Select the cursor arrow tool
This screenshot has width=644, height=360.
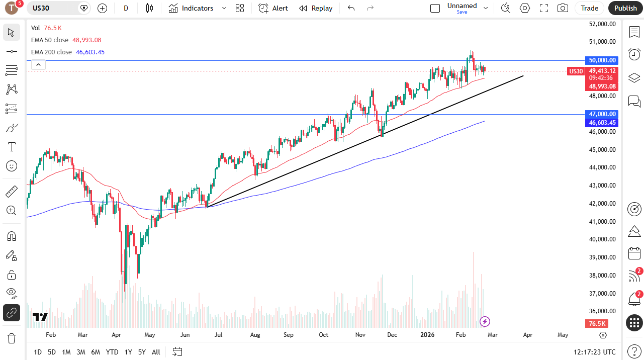coord(11,32)
